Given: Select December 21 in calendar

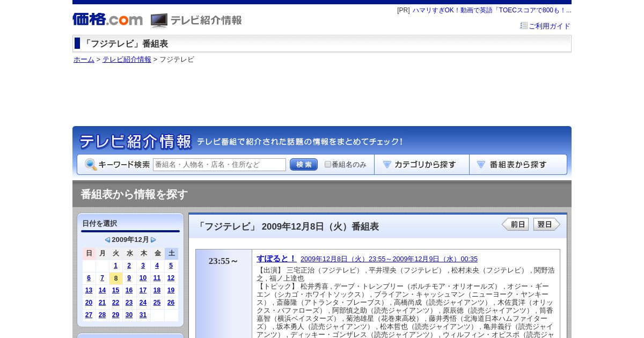Looking at the screenshot, I should [x=102, y=303].
